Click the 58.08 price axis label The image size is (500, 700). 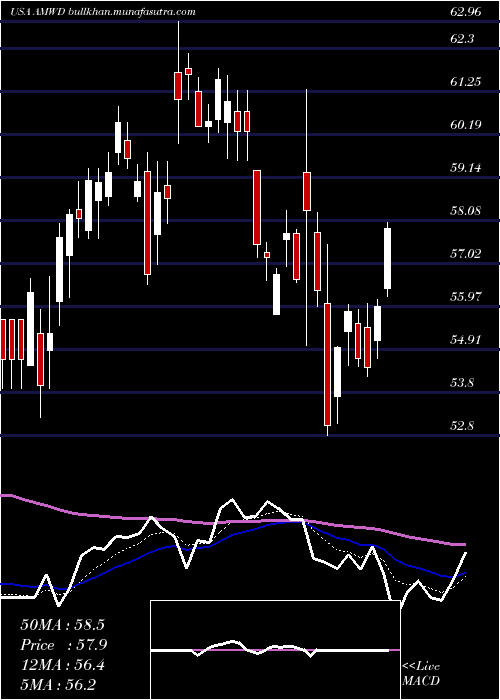pos(466,211)
